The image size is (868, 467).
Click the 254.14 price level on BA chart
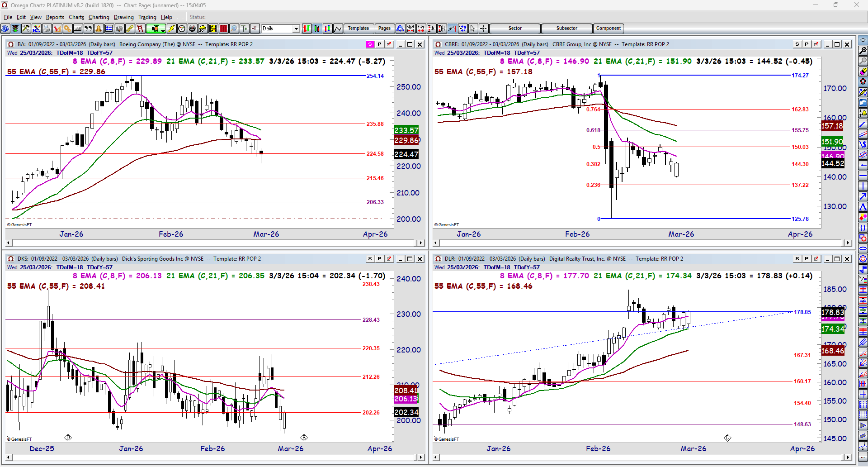point(375,76)
